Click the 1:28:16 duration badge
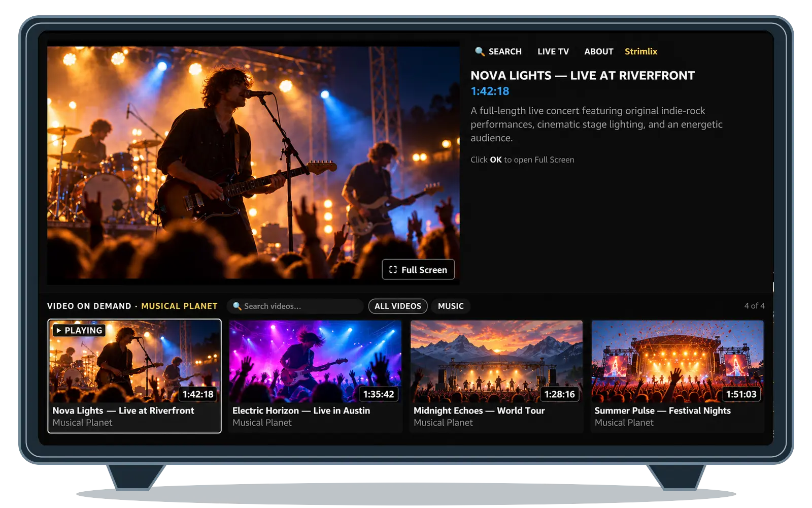 560,394
